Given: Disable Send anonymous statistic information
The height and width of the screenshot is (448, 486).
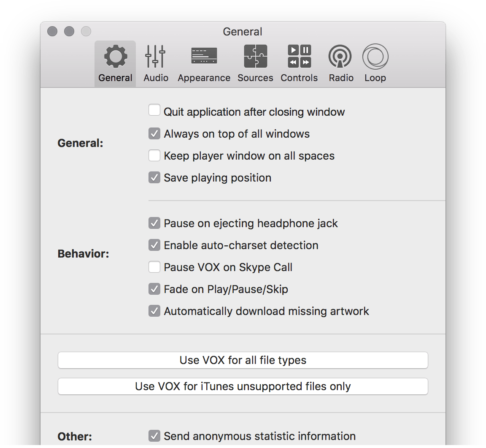Looking at the screenshot, I should (x=154, y=436).
